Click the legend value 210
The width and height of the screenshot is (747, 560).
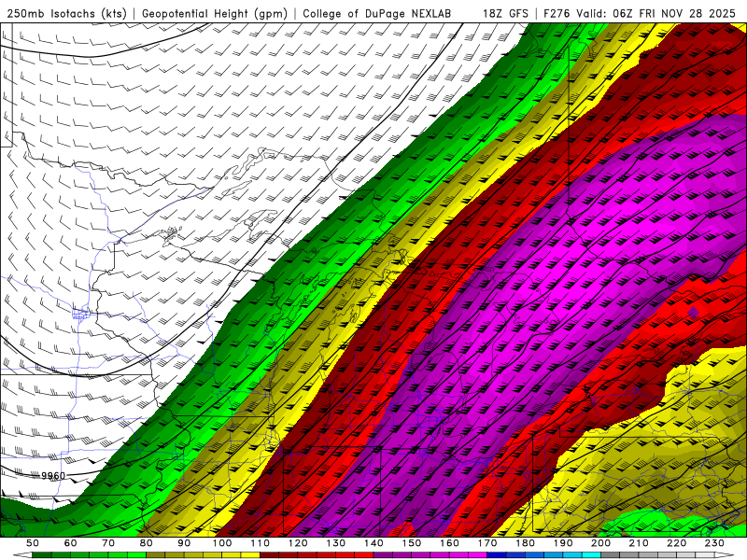(x=639, y=543)
